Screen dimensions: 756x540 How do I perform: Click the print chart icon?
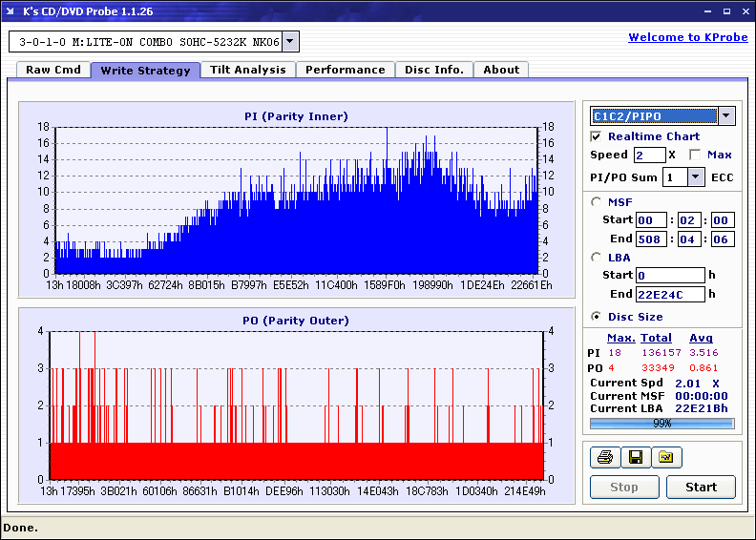[604, 458]
